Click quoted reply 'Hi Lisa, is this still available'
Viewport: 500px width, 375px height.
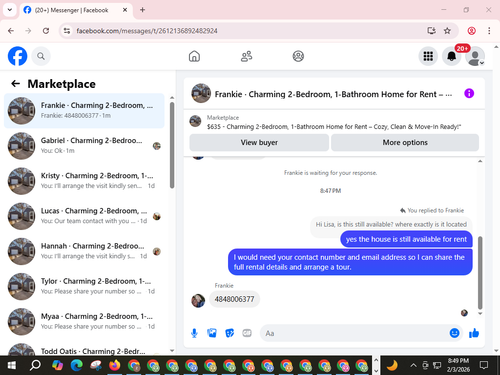(x=391, y=224)
